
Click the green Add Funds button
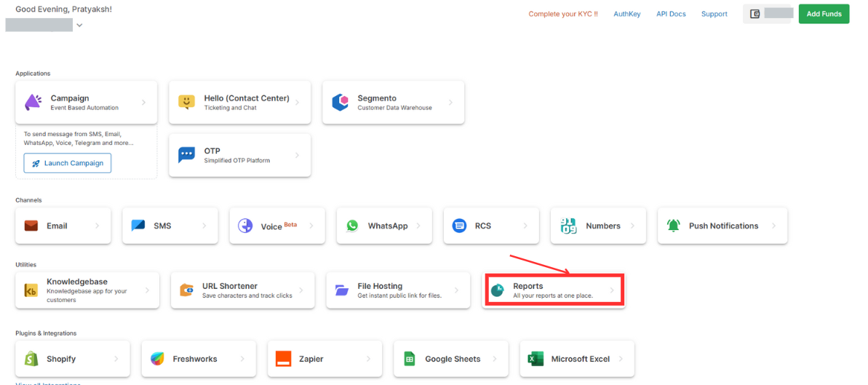(x=824, y=14)
